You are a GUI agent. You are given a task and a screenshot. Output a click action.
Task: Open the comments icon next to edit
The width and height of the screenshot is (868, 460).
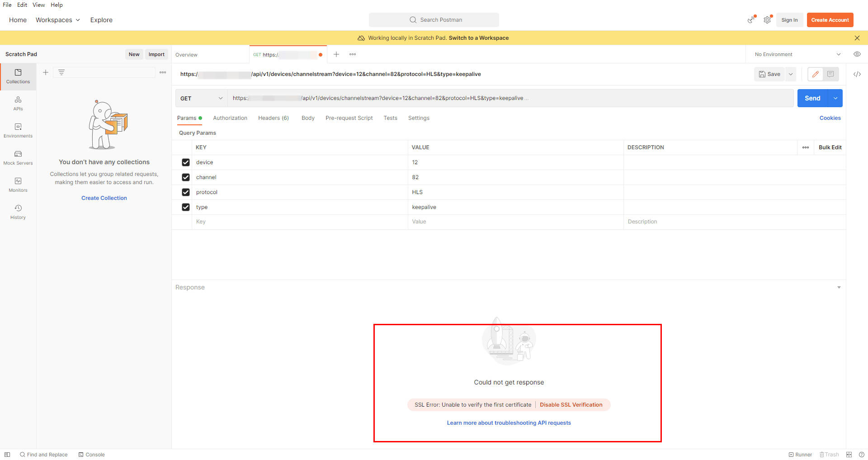point(830,74)
